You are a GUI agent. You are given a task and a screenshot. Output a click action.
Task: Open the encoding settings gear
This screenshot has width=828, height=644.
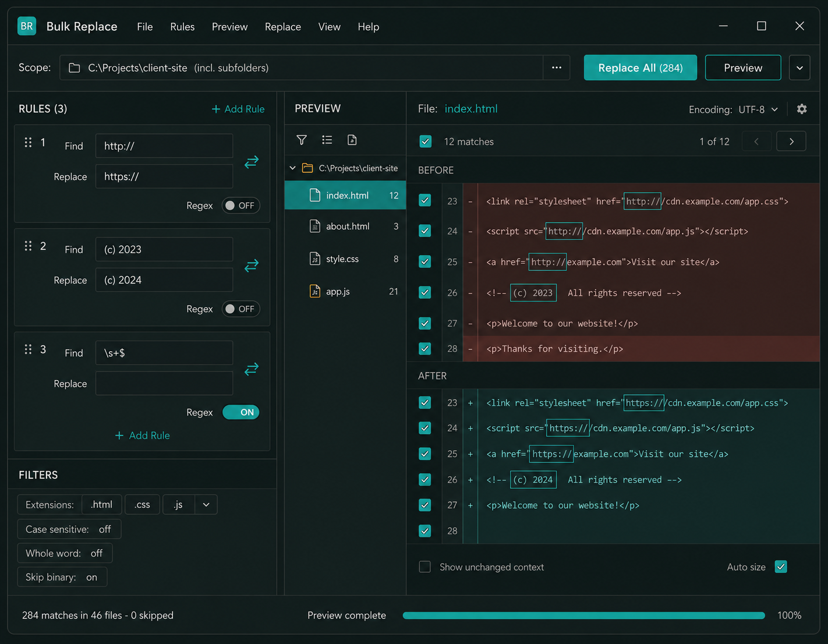pyautogui.click(x=802, y=109)
